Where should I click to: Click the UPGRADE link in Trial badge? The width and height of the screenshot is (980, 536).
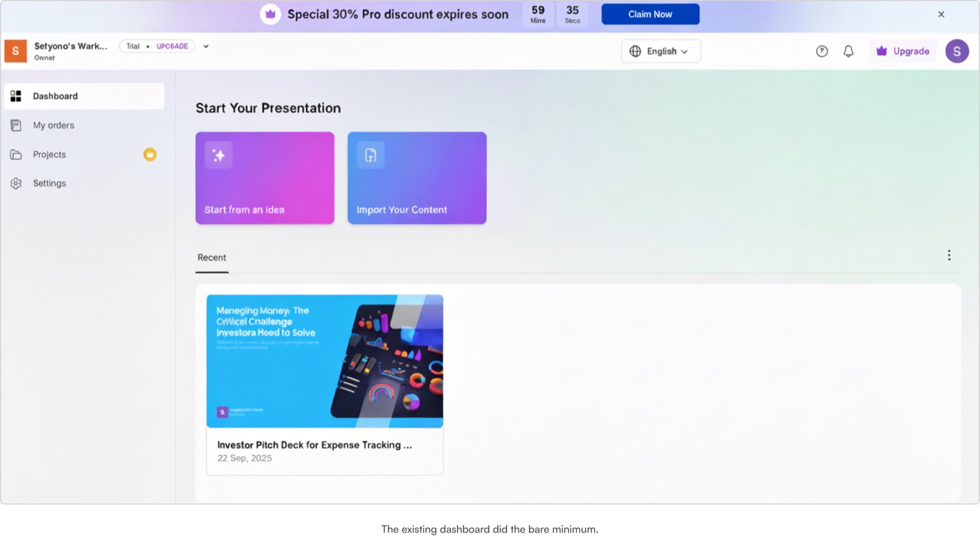coord(172,46)
